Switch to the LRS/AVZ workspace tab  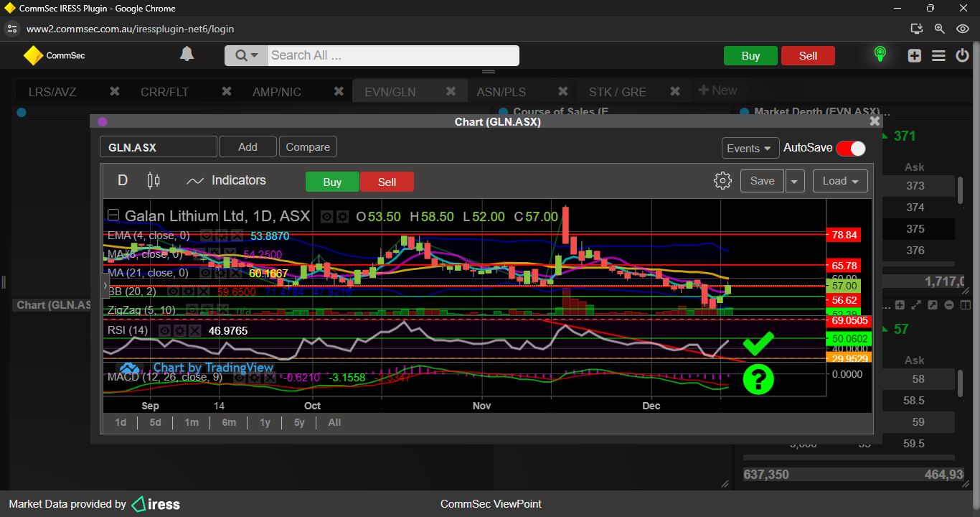[x=52, y=92]
